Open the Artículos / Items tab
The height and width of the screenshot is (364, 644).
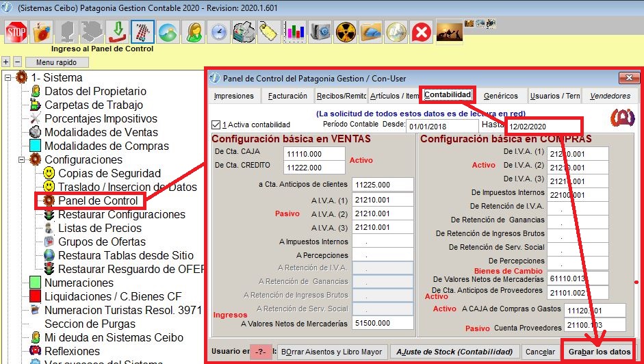coord(394,96)
